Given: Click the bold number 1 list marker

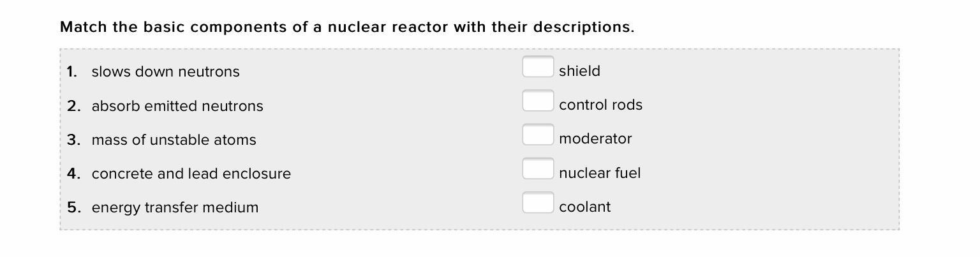Looking at the screenshot, I should tap(72, 71).
